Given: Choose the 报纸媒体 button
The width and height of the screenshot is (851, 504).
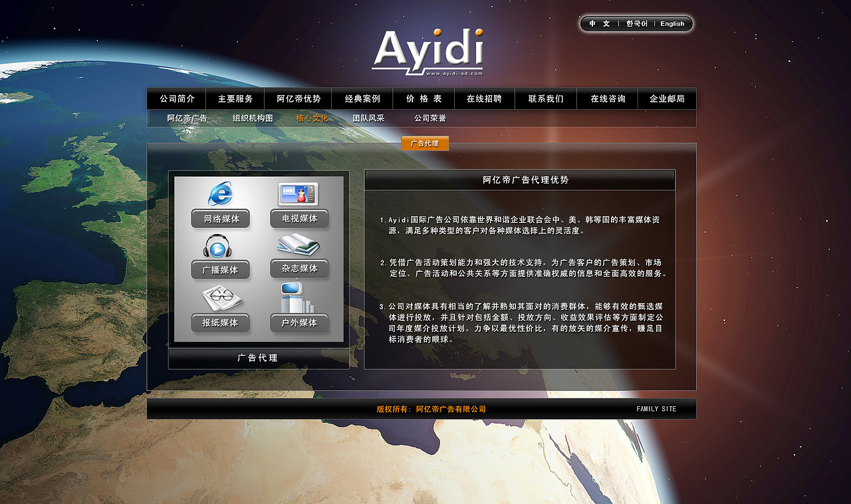Looking at the screenshot, I should point(220,323).
